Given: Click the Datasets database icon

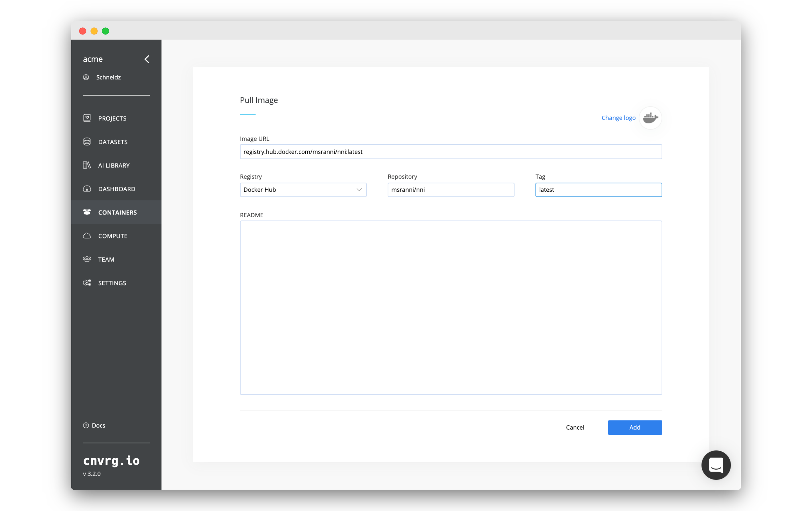Looking at the screenshot, I should click(x=87, y=142).
